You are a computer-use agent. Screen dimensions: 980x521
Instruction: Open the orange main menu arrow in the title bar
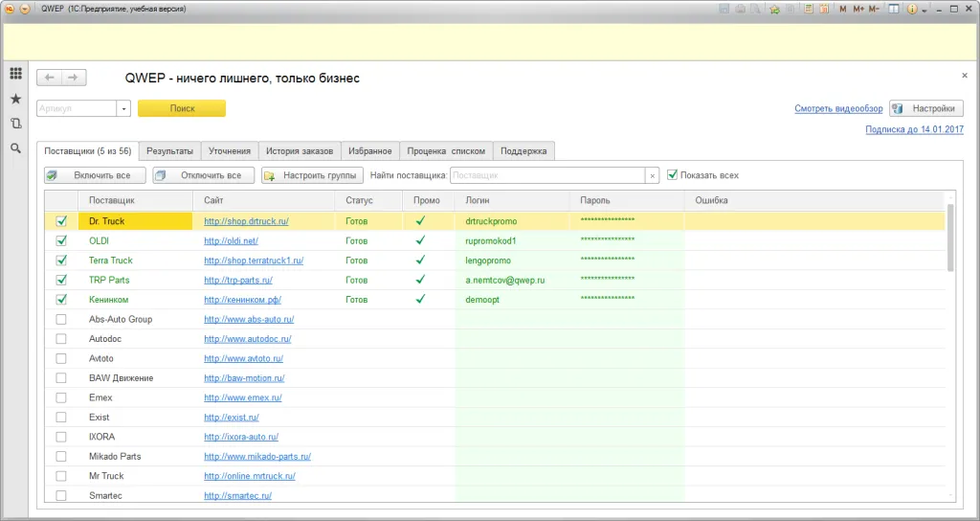point(25,9)
